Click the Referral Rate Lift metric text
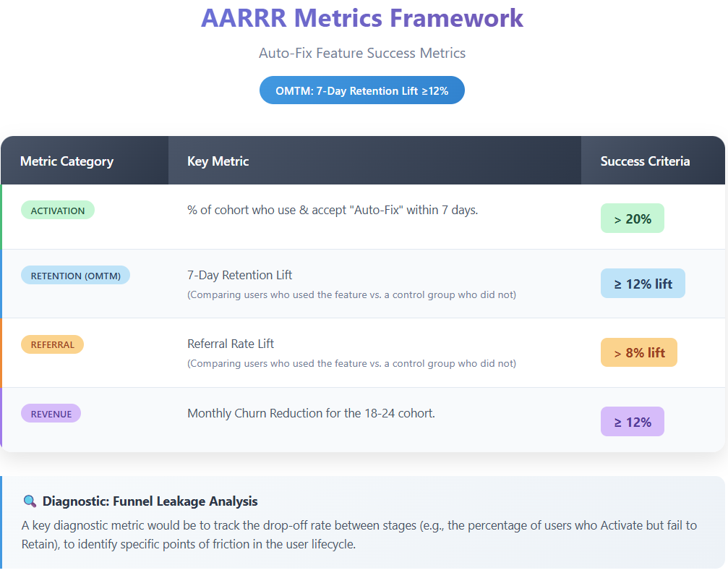Image resolution: width=728 pixels, height=573 pixels. click(x=231, y=344)
